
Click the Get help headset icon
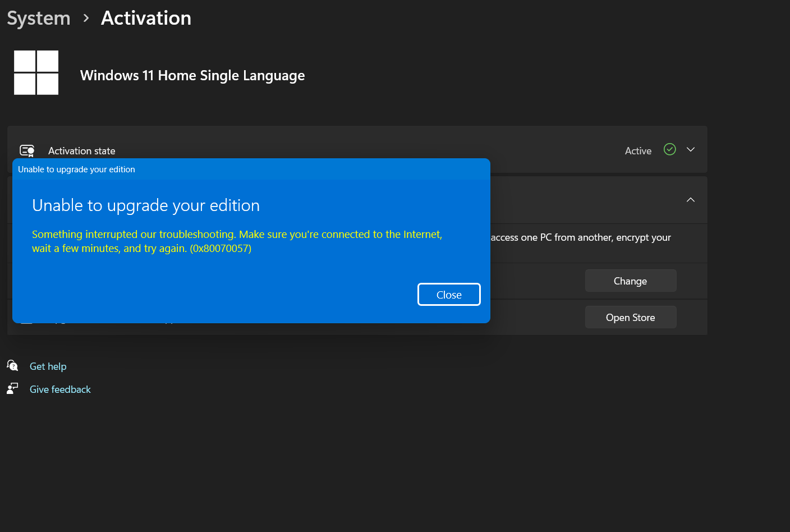(12, 365)
